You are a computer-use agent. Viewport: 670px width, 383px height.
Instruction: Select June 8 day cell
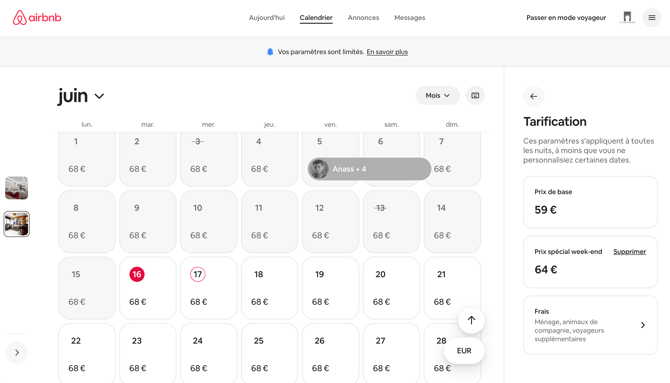coord(87,221)
